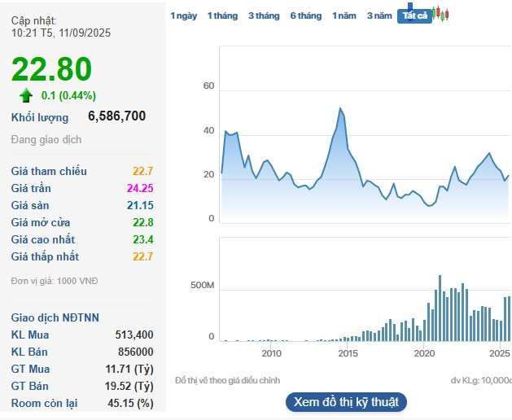Viewport: 512px width, 420px height.
Task: Open 'Xem đồ thị kỹ thuật' button
Action: (x=345, y=402)
